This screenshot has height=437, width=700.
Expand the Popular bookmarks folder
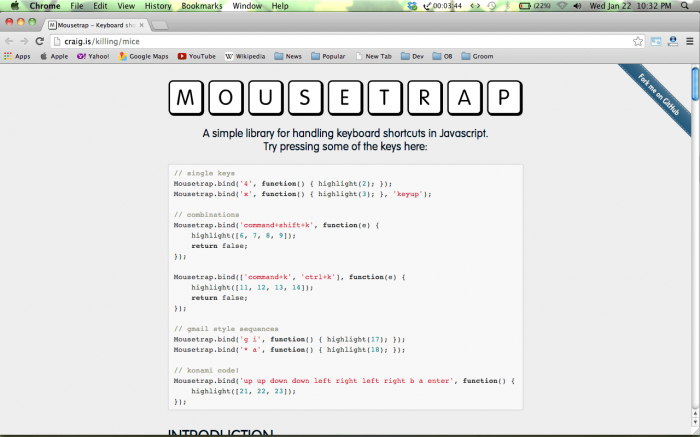click(x=328, y=56)
